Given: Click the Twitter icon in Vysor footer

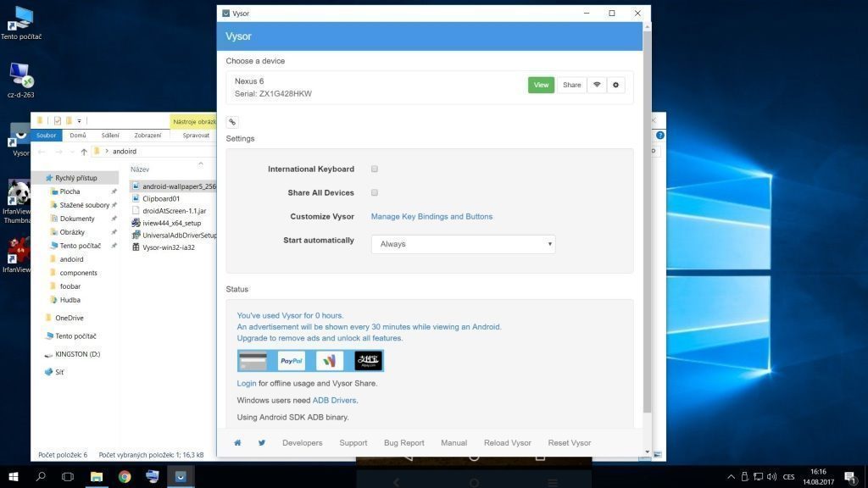Looking at the screenshot, I should 262,442.
